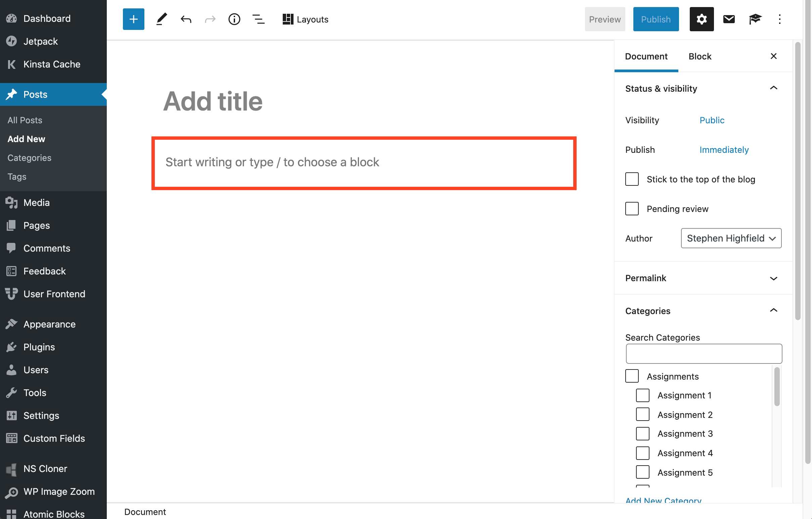Image resolution: width=812 pixels, height=519 pixels.
Task: Go to All Posts submenu
Action: point(25,120)
